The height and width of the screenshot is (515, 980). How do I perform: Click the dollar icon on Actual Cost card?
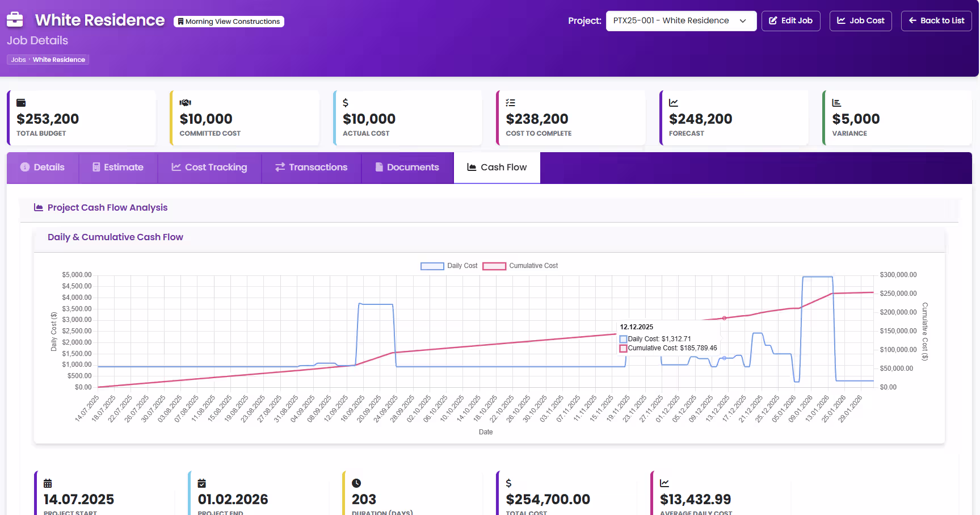[345, 103]
